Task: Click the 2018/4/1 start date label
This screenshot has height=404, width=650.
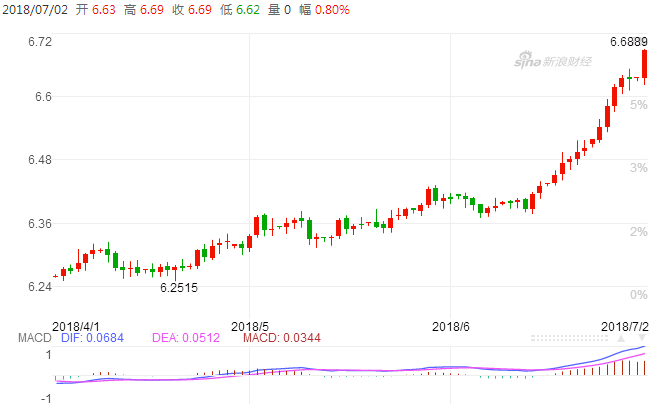Action: click(x=76, y=326)
